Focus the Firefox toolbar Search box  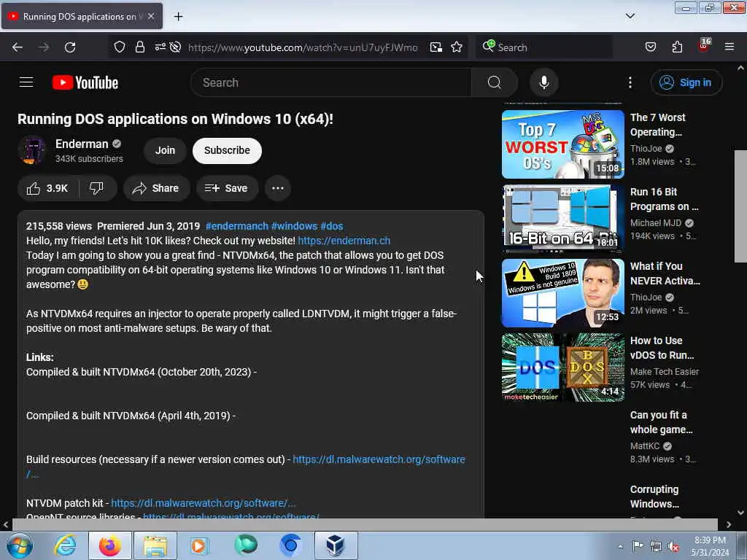(x=544, y=47)
